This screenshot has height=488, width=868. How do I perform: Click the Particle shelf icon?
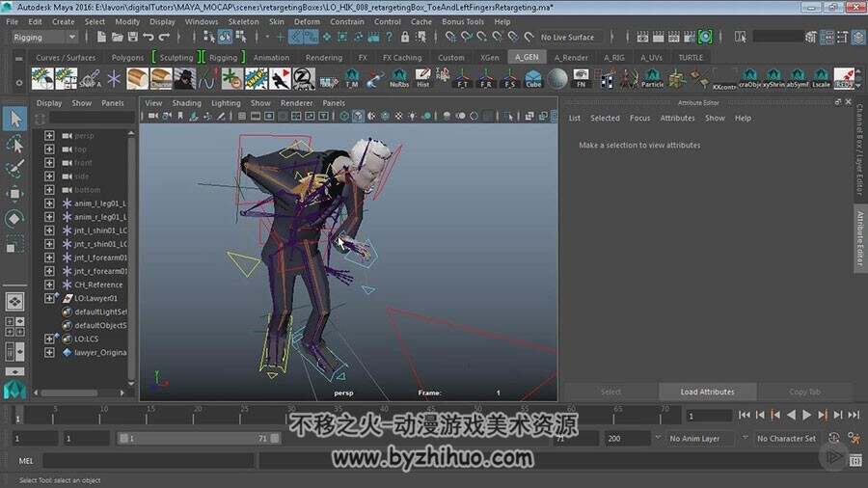(x=652, y=78)
